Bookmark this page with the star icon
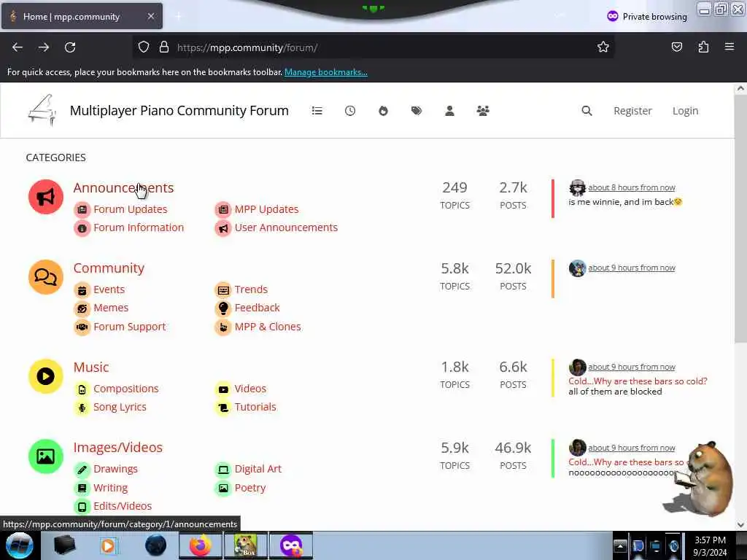This screenshot has width=747, height=560. tap(603, 47)
